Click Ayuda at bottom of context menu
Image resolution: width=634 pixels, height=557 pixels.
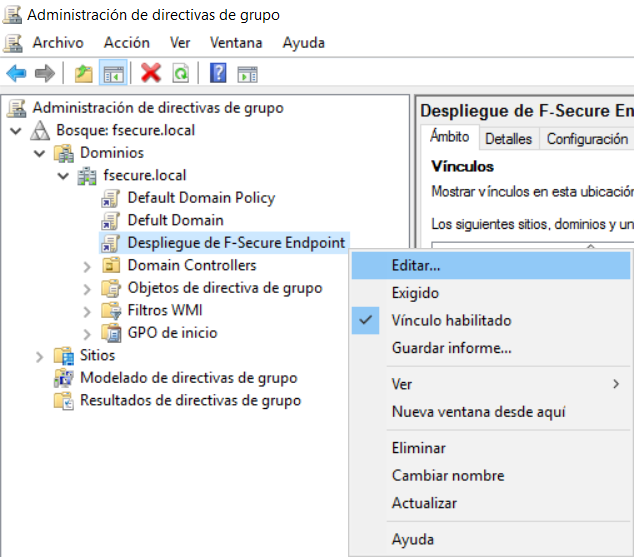tap(491, 540)
